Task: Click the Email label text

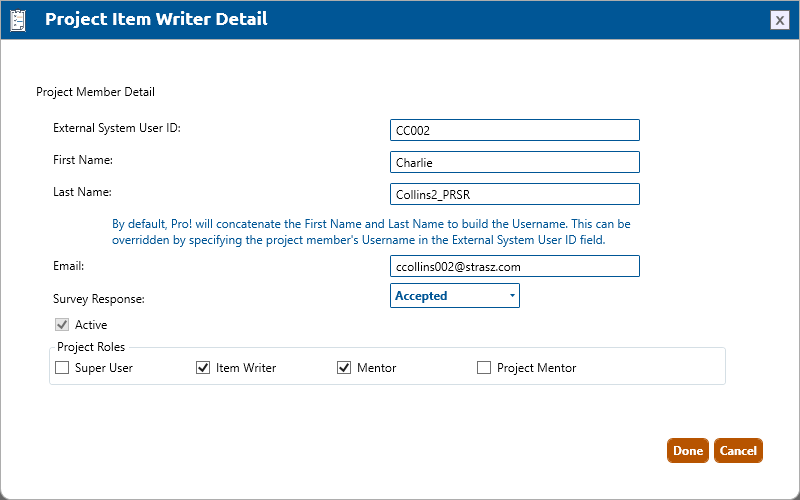Action: click(68, 266)
